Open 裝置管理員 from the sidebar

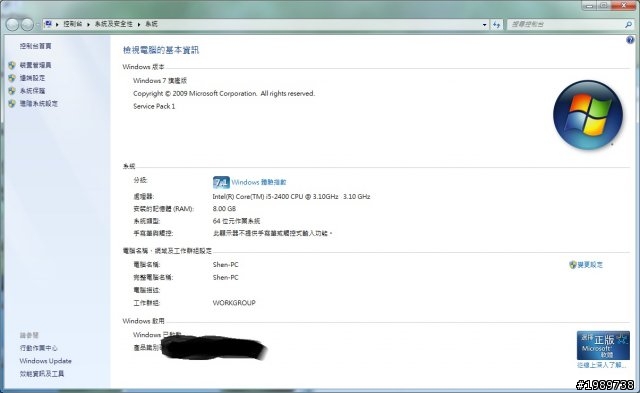[x=36, y=65]
